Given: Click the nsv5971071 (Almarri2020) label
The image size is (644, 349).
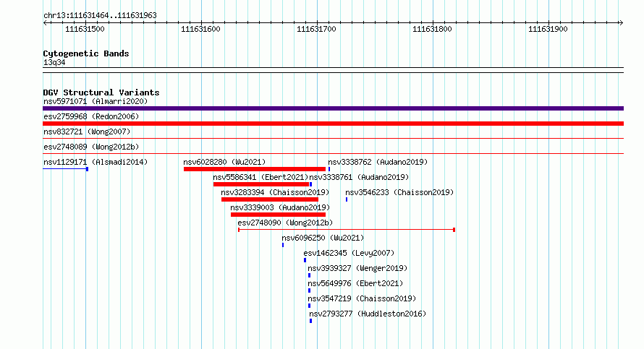Looking at the screenshot, I should (x=96, y=101).
